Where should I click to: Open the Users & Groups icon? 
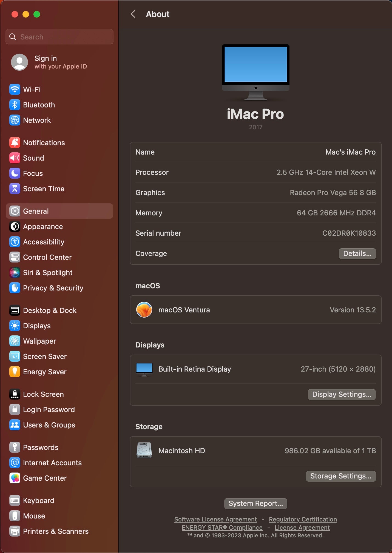pos(15,425)
